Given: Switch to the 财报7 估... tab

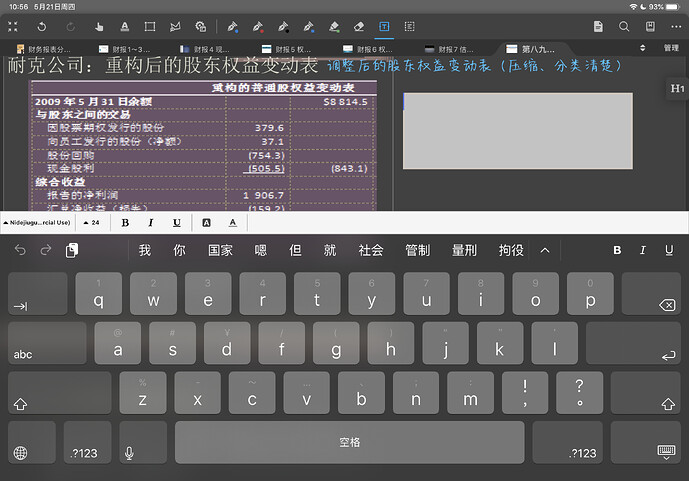Looking at the screenshot, I should [449, 49].
